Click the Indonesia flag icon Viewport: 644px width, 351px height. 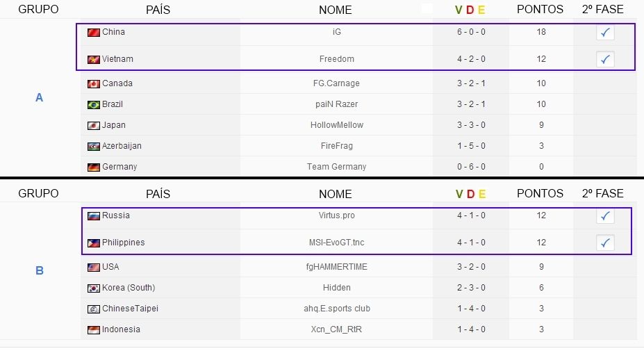click(94, 329)
